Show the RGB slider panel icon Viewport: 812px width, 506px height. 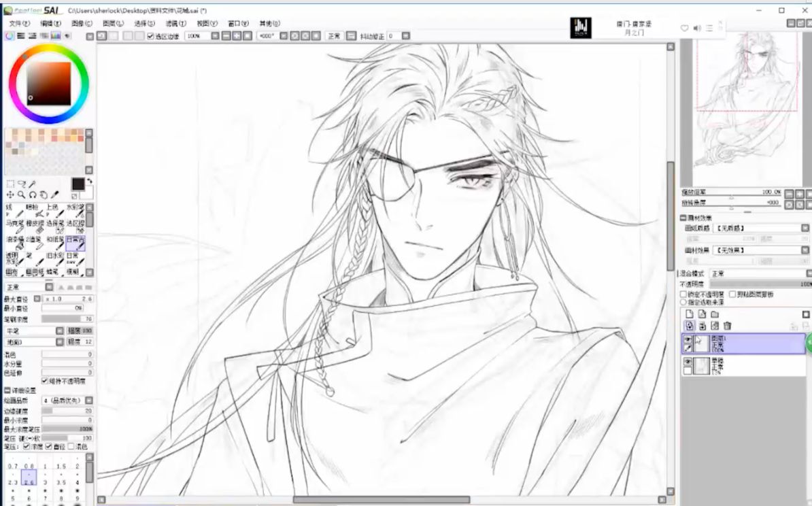(x=20, y=36)
